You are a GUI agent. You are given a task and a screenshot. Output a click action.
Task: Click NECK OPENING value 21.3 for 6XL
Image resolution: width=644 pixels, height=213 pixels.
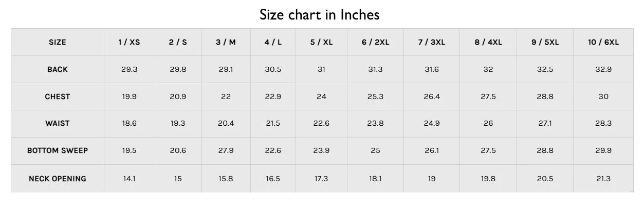click(x=603, y=179)
